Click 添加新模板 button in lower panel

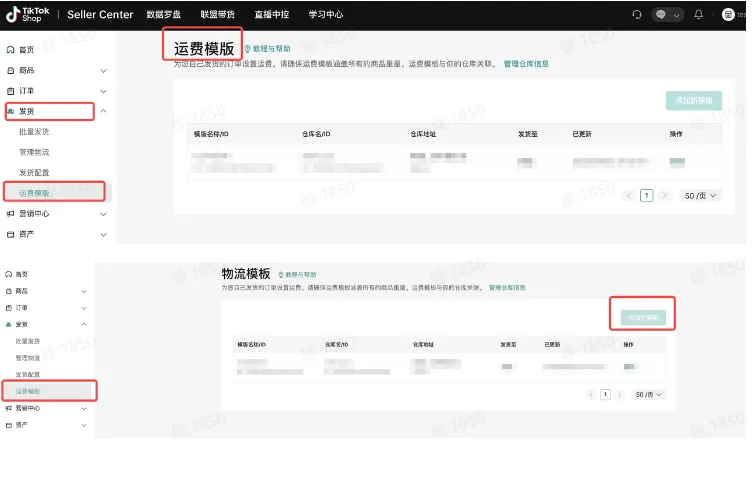point(643,317)
